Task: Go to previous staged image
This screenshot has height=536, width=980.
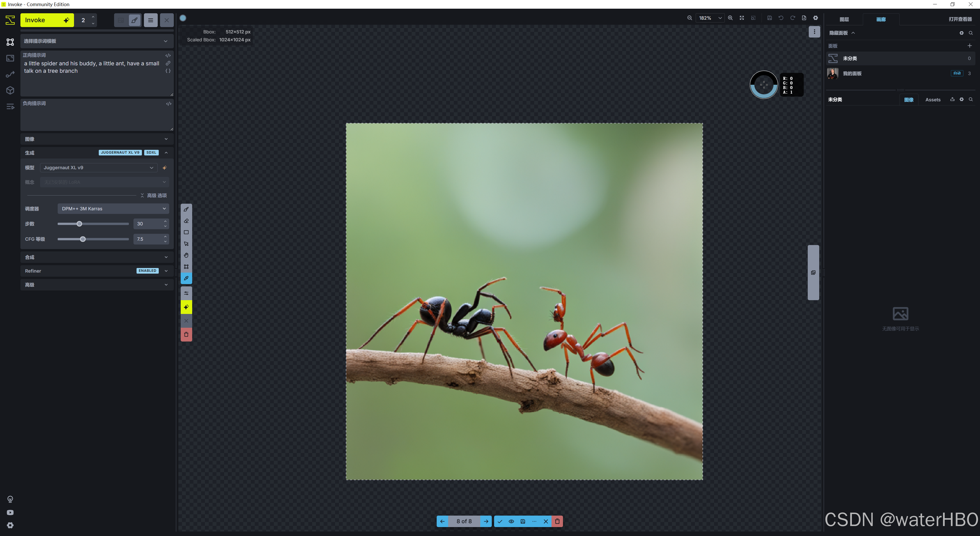Action: [443, 521]
